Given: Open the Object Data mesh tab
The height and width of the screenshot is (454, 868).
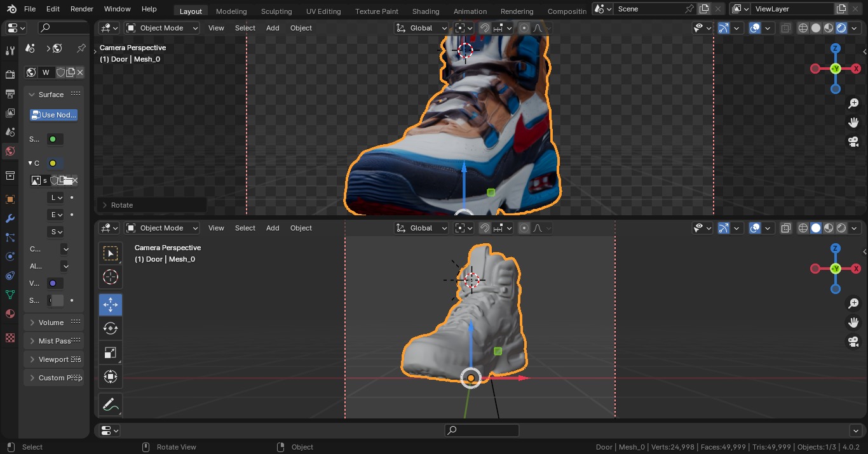Looking at the screenshot, I should click(x=10, y=295).
